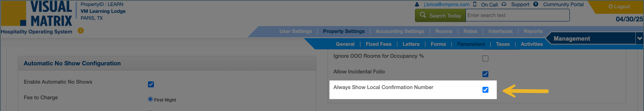Click the Support headset icon
The width and height of the screenshot is (644, 111).
coord(504,4)
